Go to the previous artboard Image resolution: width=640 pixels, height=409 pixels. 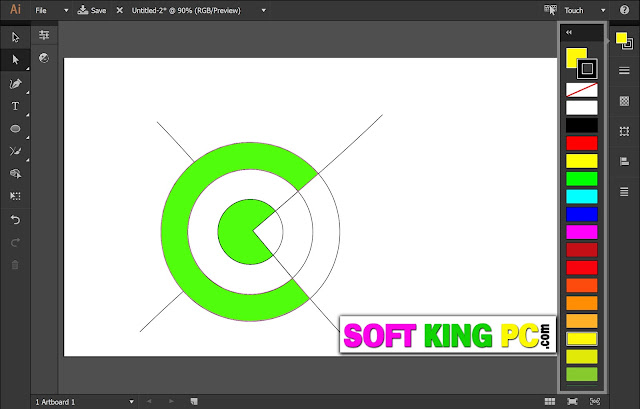point(149,402)
